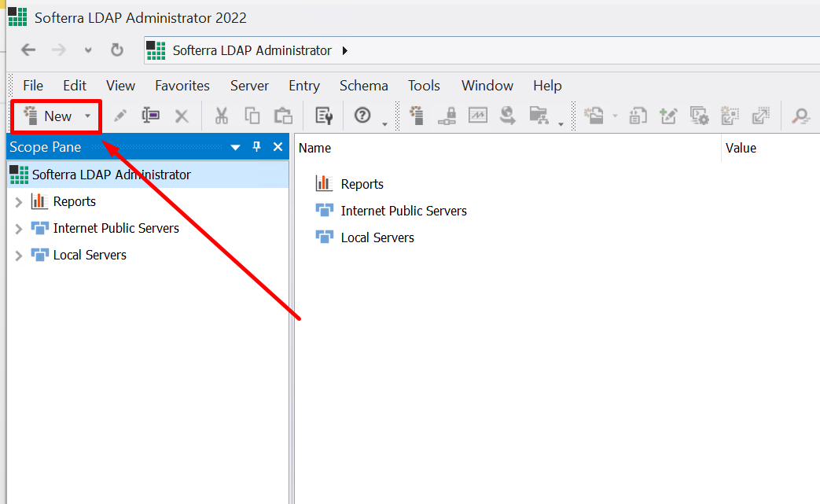Open the Schema menu
Image resolution: width=820 pixels, height=504 pixels.
point(363,86)
